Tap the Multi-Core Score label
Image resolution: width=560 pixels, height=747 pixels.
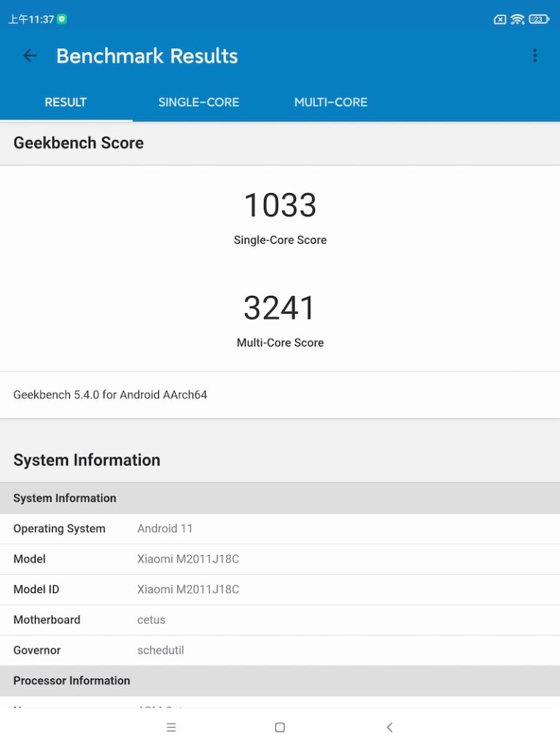point(280,343)
